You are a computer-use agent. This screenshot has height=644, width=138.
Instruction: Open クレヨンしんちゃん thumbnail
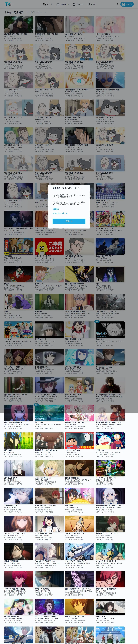(x=80, y=441)
